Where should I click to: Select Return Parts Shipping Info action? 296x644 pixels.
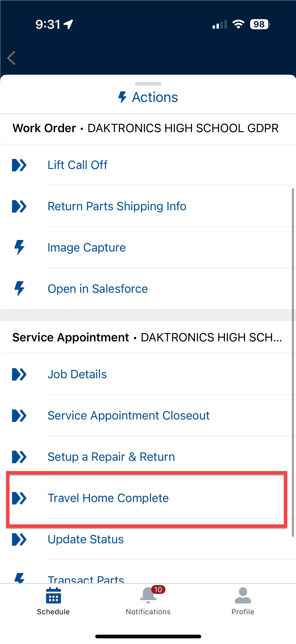(117, 206)
